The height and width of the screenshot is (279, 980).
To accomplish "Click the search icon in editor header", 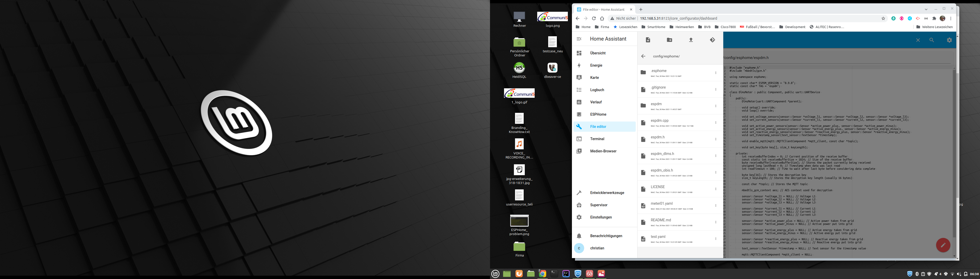I will pos(931,40).
